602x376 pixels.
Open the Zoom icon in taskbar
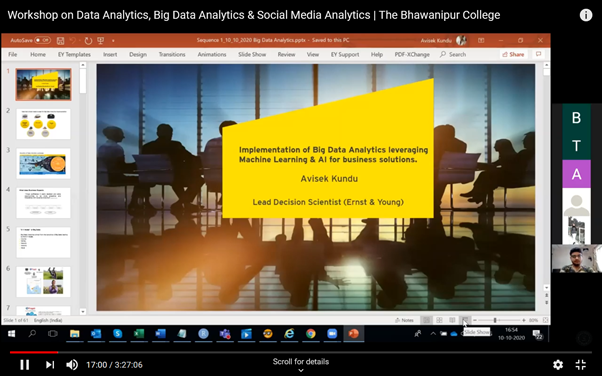tap(332, 334)
